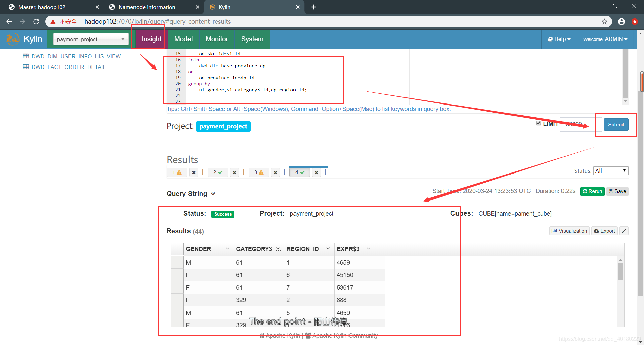This screenshot has height=345, width=644.
Task: Switch to the Model tab
Action: click(183, 39)
